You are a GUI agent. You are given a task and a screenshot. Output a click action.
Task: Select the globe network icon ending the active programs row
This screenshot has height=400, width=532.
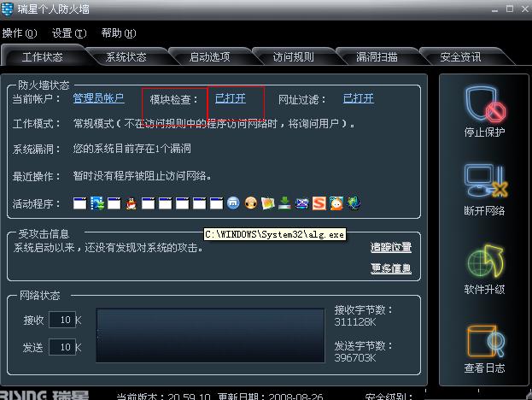click(354, 203)
